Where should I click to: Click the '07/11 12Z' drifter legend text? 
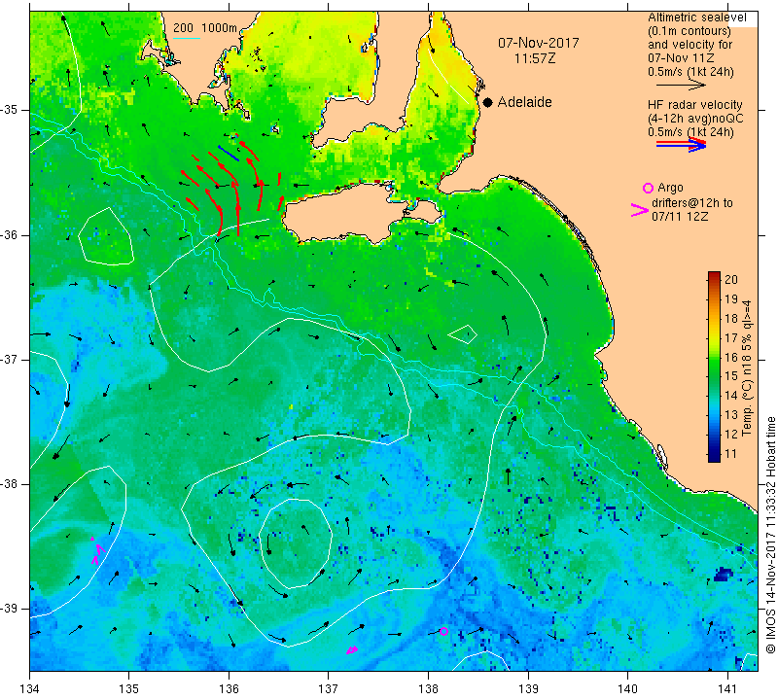click(679, 216)
